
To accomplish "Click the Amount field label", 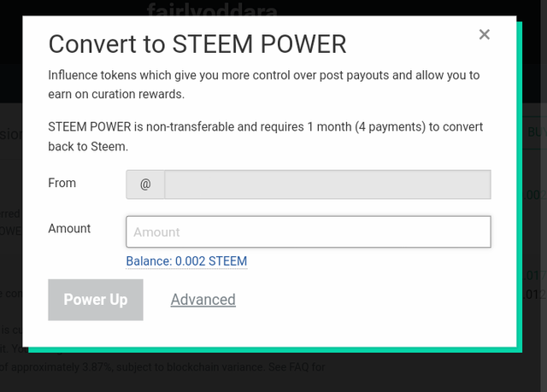I will tap(69, 229).
